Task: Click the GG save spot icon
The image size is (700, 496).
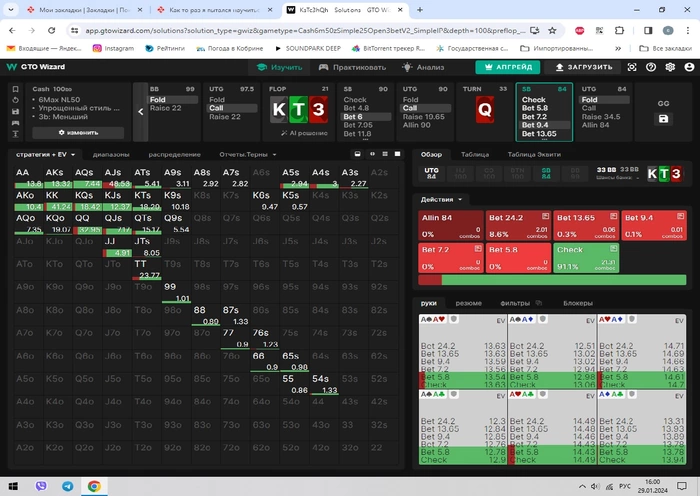Action: (x=663, y=119)
